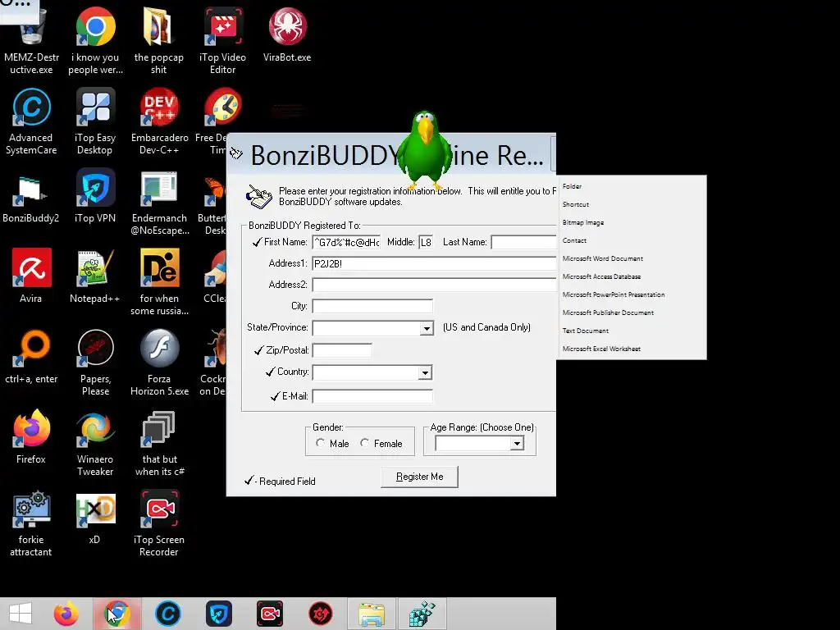This screenshot has width=840, height=630.
Task: Open Firefox from the taskbar
Action: [66, 614]
